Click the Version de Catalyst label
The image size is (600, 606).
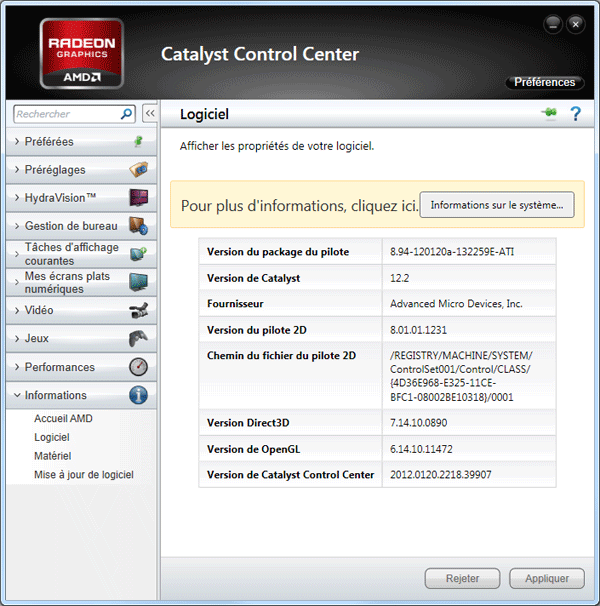(253, 278)
